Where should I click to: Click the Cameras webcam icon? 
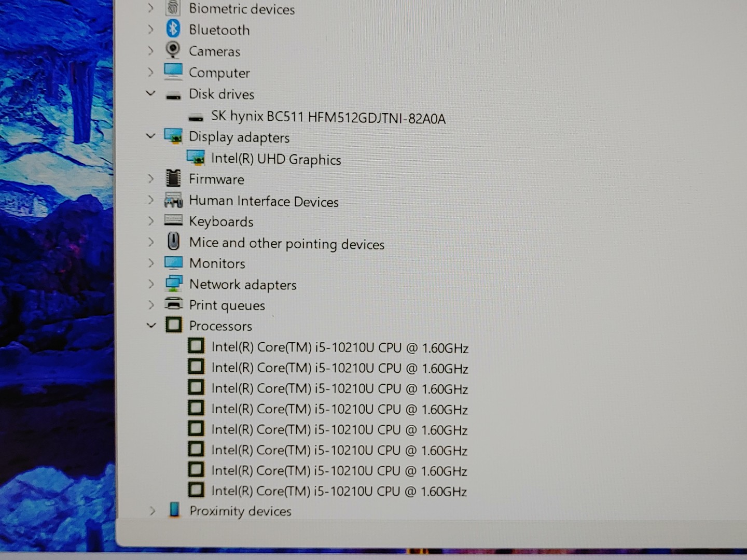coord(173,50)
